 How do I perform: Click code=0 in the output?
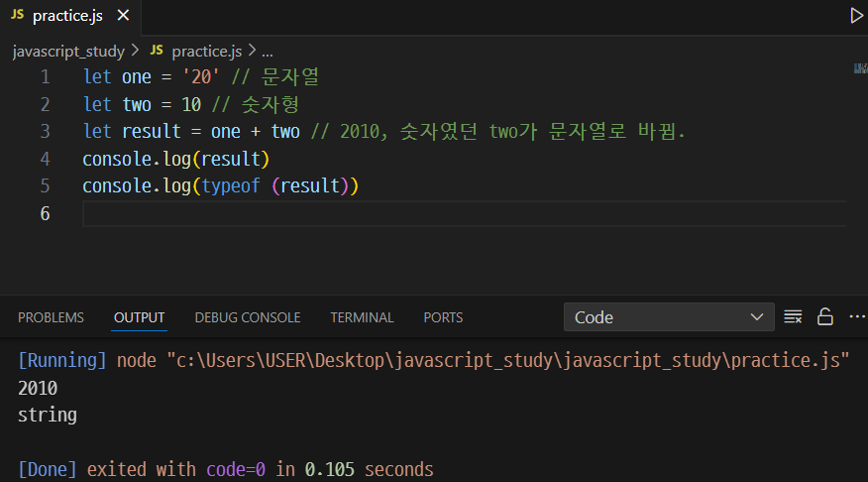tap(236, 470)
